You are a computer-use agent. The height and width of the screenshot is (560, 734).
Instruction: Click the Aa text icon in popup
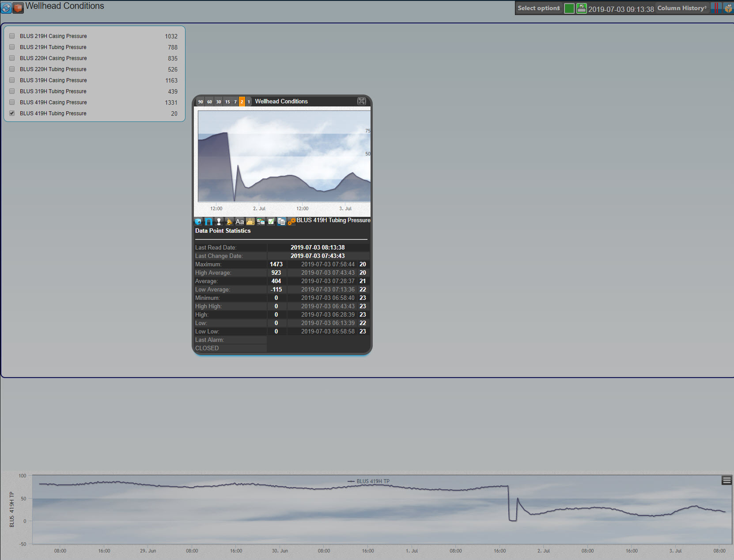[239, 222]
